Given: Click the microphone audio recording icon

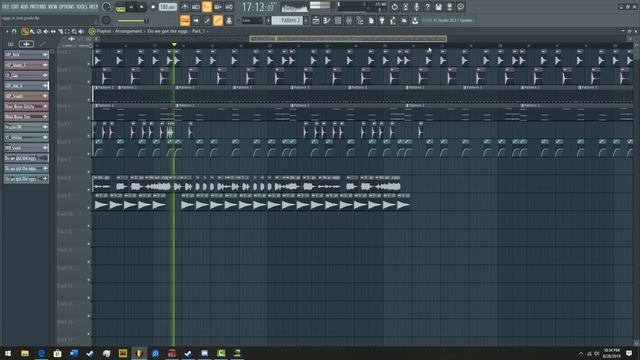Looking at the screenshot, I should pyautogui.click(x=416, y=7).
